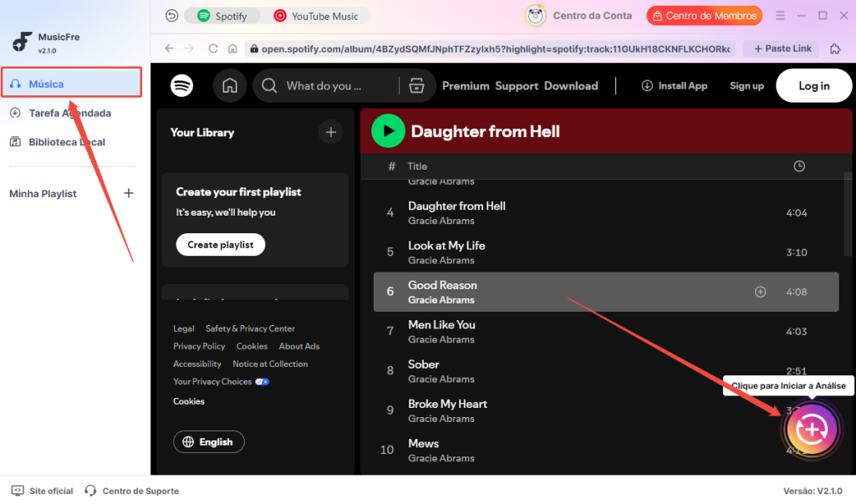Click Sign up
The image size is (856, 504).
point(746,86)
